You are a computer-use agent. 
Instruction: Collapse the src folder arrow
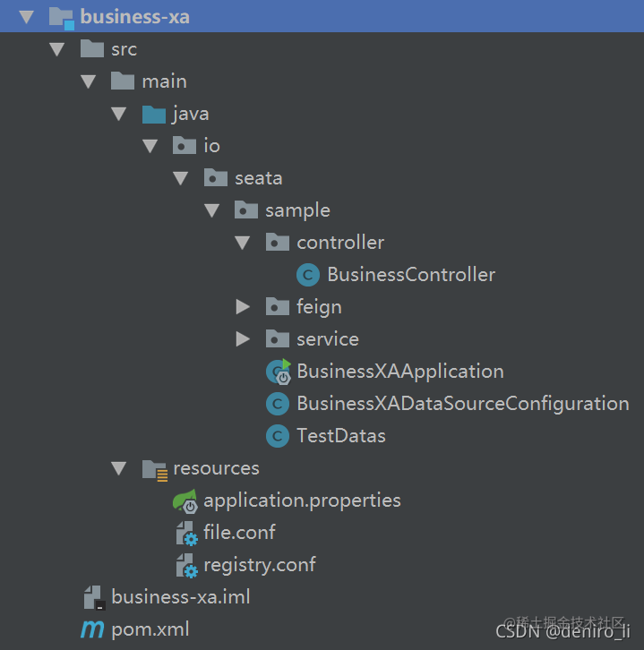[56, 49]
